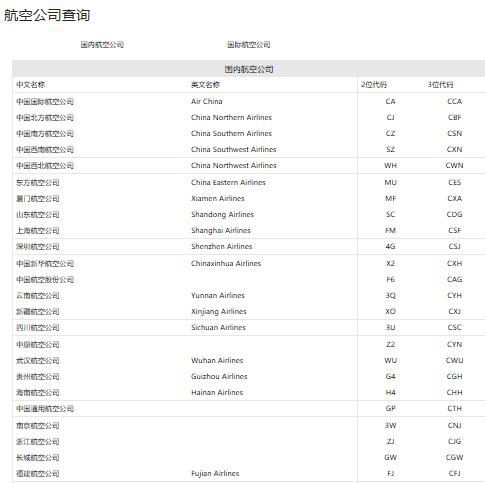The width and height of the screenshot is (485, 483).
Task: Select China Northwest Airlines text
Action: point(234,165)
